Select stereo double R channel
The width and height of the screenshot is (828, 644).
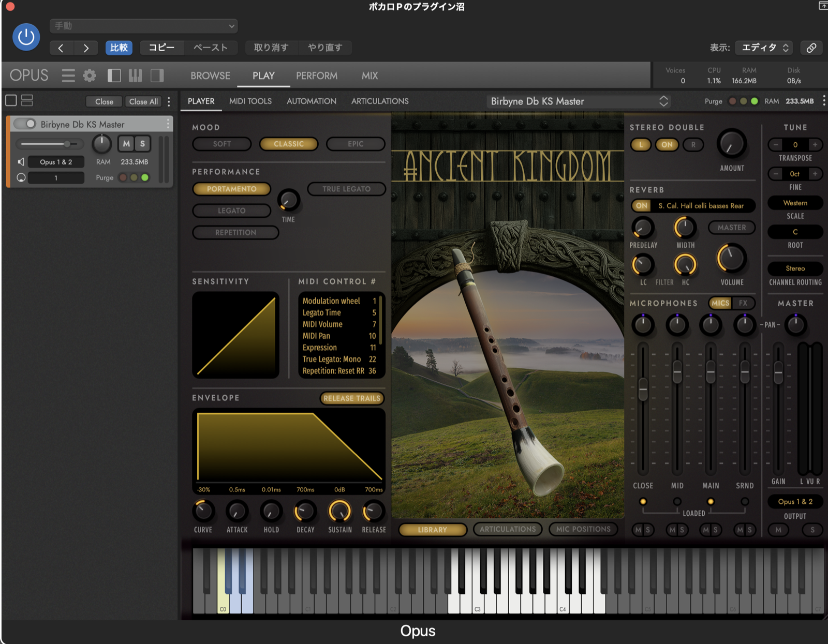(693, 145)
